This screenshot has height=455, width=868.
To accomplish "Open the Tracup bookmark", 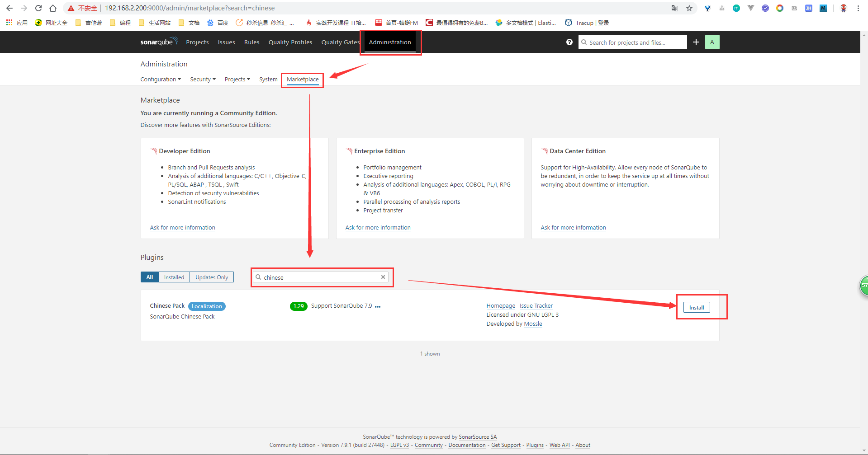I will point(587,23).
